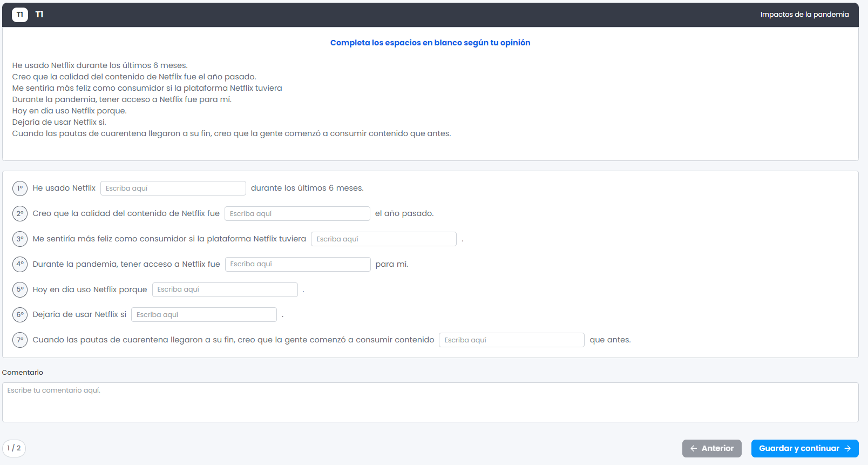Focus the blank after 'He usado Netflix'
This screenshot has width=868, height=465.
click(x=173, y=188)
